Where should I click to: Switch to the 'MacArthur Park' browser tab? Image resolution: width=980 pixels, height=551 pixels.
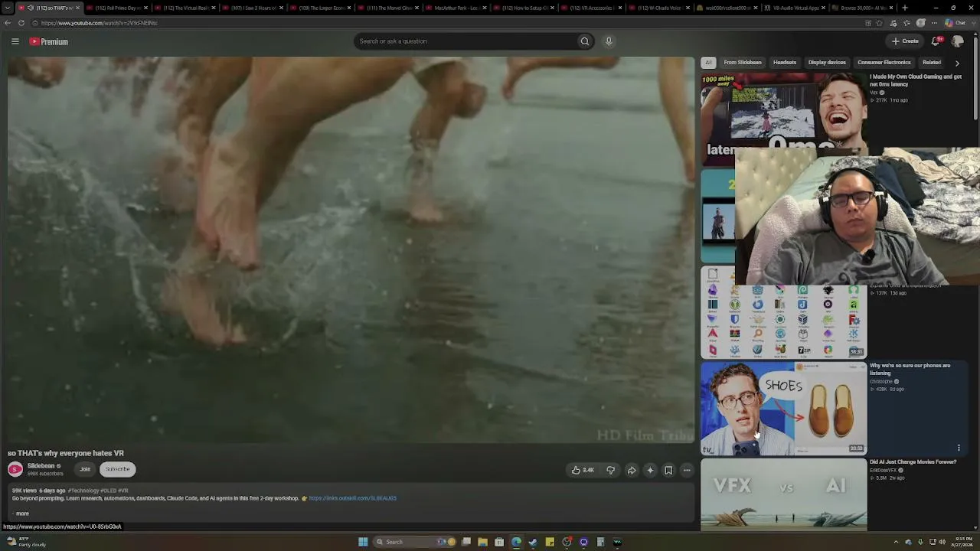(x=455, y=8)
